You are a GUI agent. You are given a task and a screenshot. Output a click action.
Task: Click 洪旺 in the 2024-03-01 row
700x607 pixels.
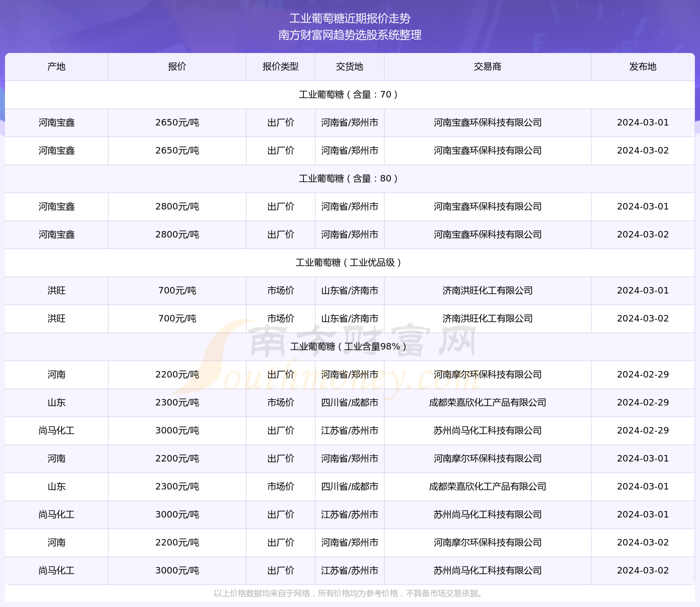56,290
